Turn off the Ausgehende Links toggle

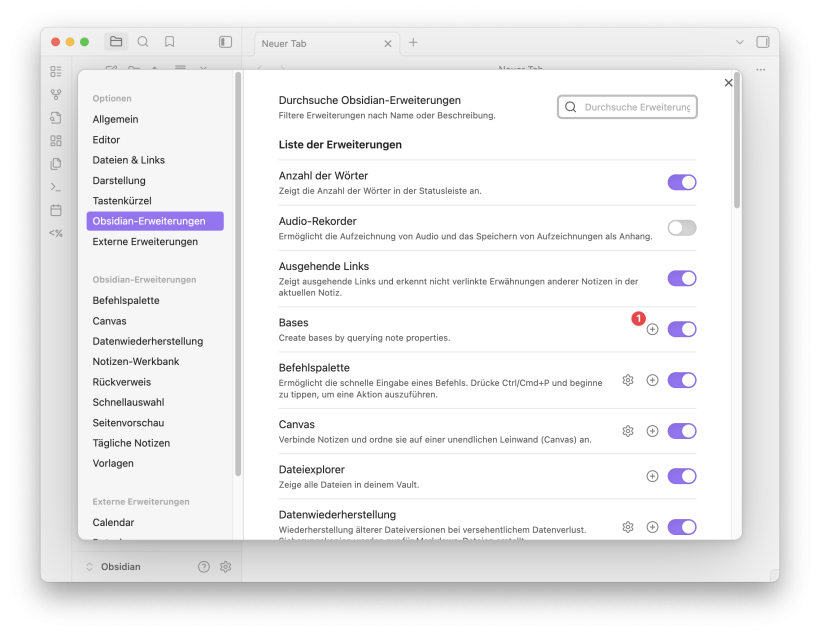(682, 278)
